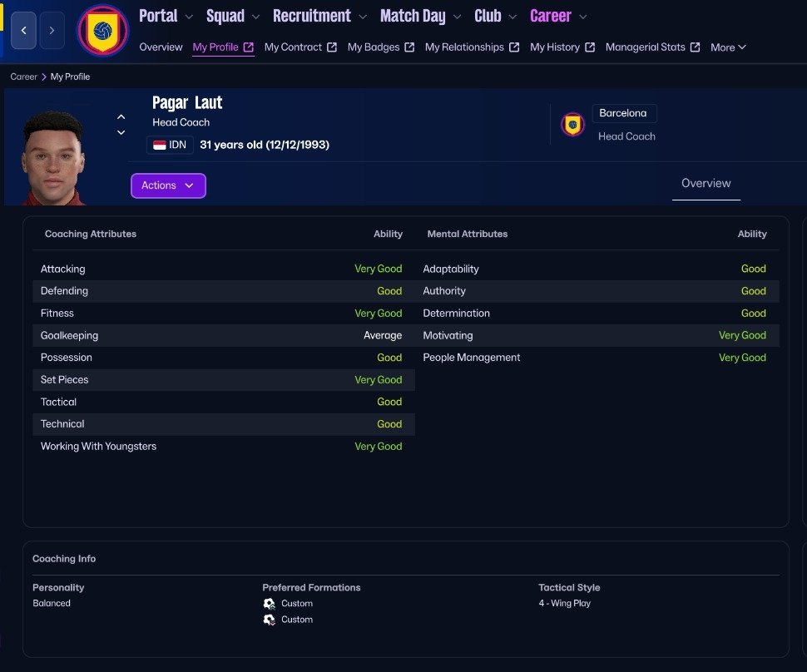Click the Career breadcrumb link
This screenshot has width=807, height=672.
pos(23,77)
